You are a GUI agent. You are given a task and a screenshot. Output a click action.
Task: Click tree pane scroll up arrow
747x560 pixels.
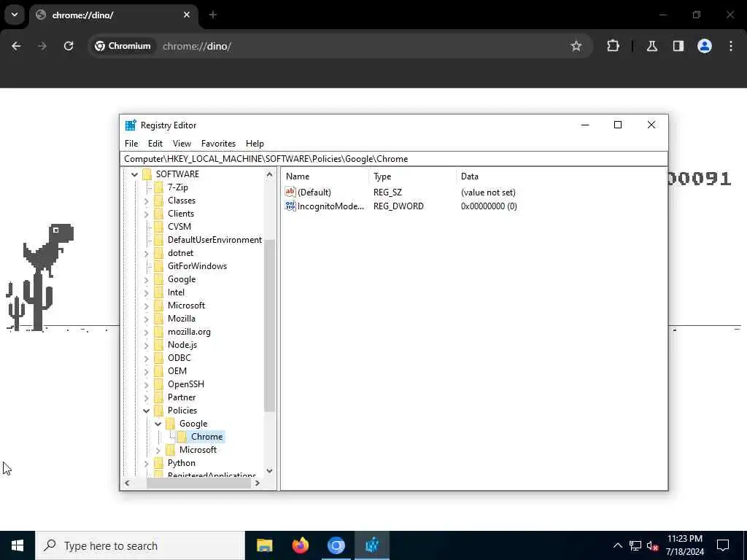pyautogui.click(x=270, y=174)
